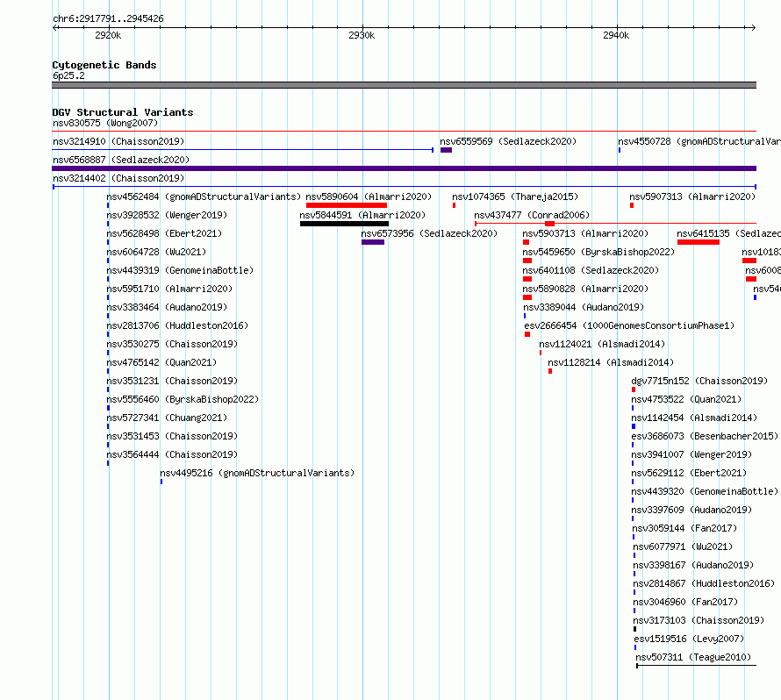Open nsv3530275 (Chaisson2019) label
The height and width of the screenshot is (700, 781).
(x=172, y=344)
